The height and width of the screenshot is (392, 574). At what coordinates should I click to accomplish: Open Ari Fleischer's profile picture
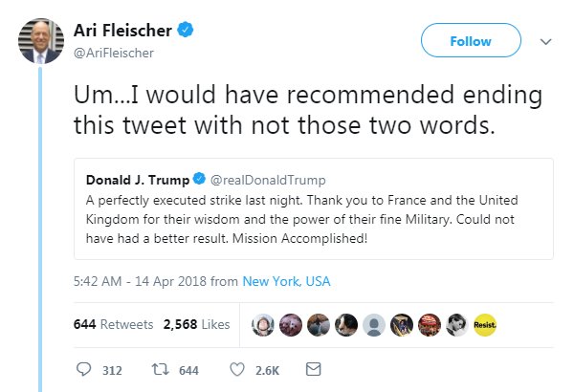click(42, 40)
